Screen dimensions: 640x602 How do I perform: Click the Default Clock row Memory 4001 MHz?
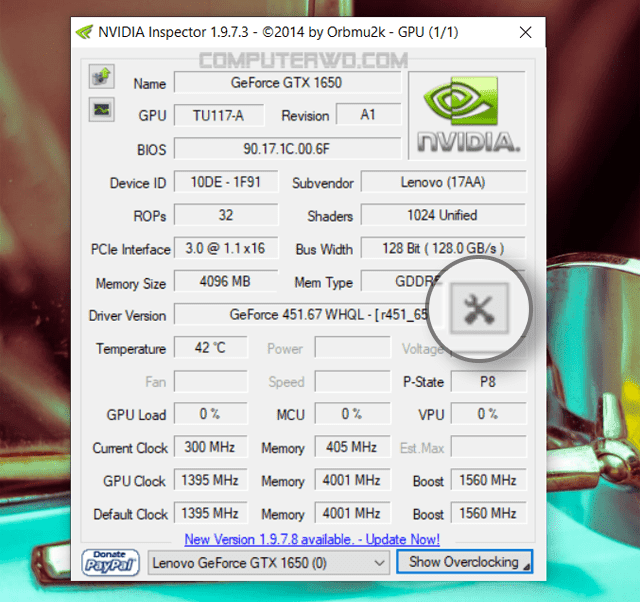pos(353,513)
